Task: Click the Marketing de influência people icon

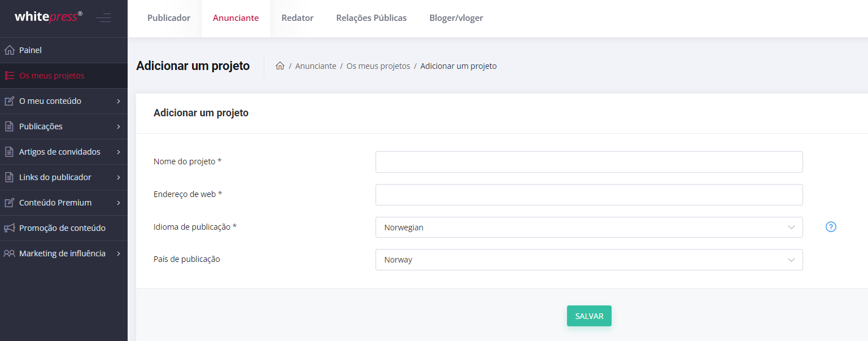Action: point(9,253)
